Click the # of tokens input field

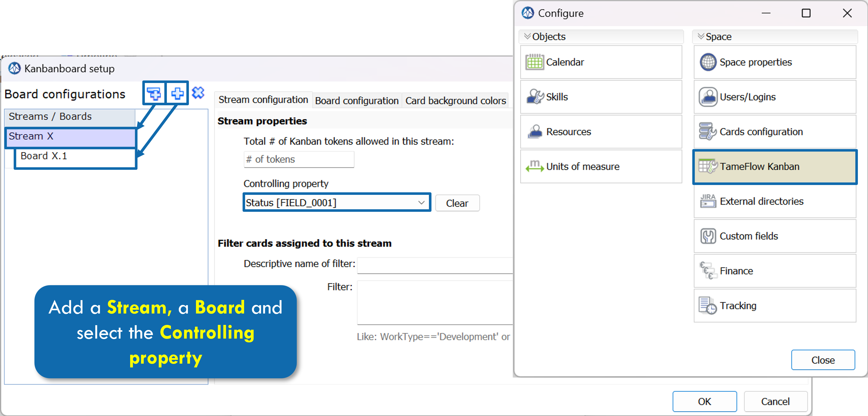(299, 159)
